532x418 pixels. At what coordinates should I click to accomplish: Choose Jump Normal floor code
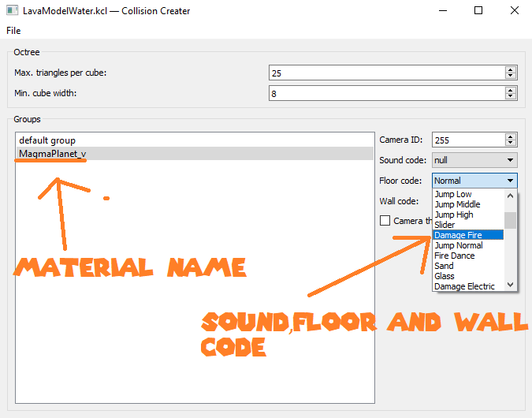coord(468,245)
